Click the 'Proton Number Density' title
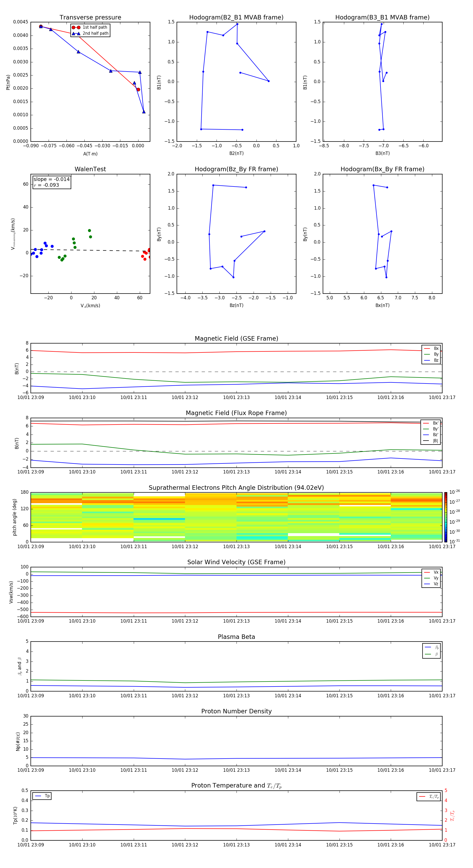Image resolution: width=473 pixels, height=868 pixels. [x=236, y=711]
